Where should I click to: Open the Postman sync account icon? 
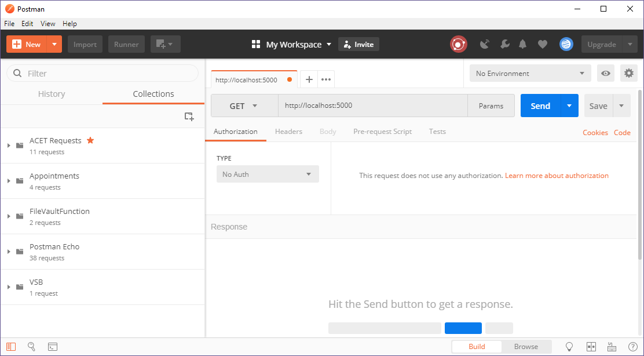[566, 44]
